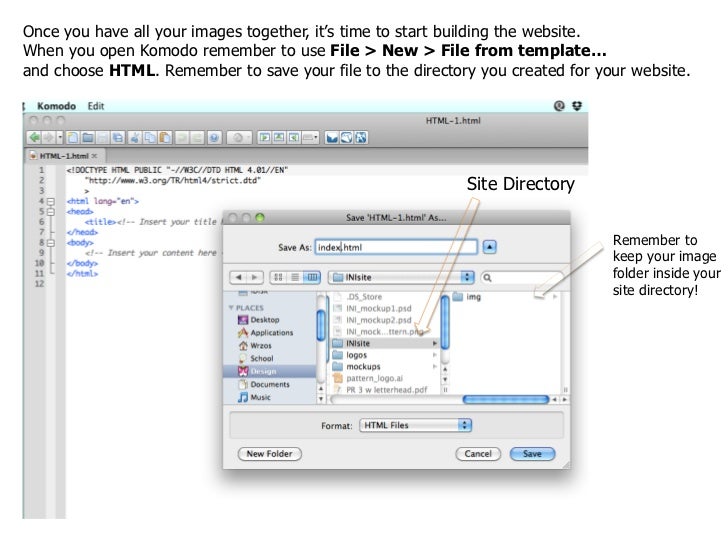
Task: Click the Places sidebar scrollbar thumb
Action: (321, 325)
